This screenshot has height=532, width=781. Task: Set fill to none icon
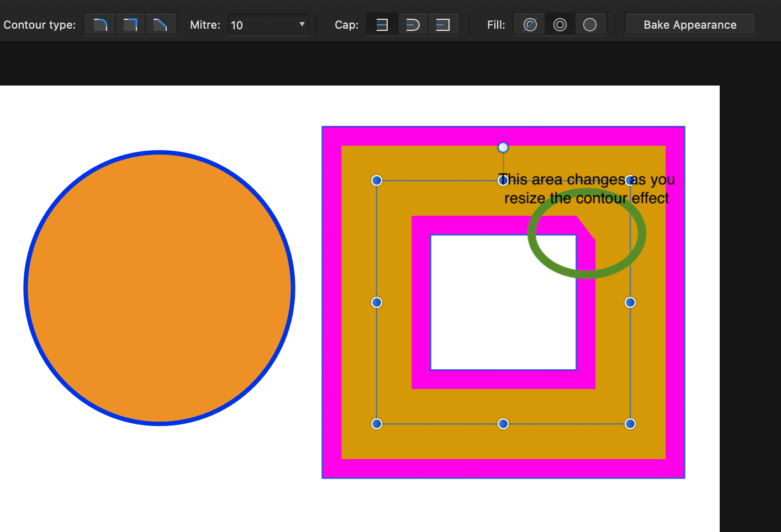point(530,25)
